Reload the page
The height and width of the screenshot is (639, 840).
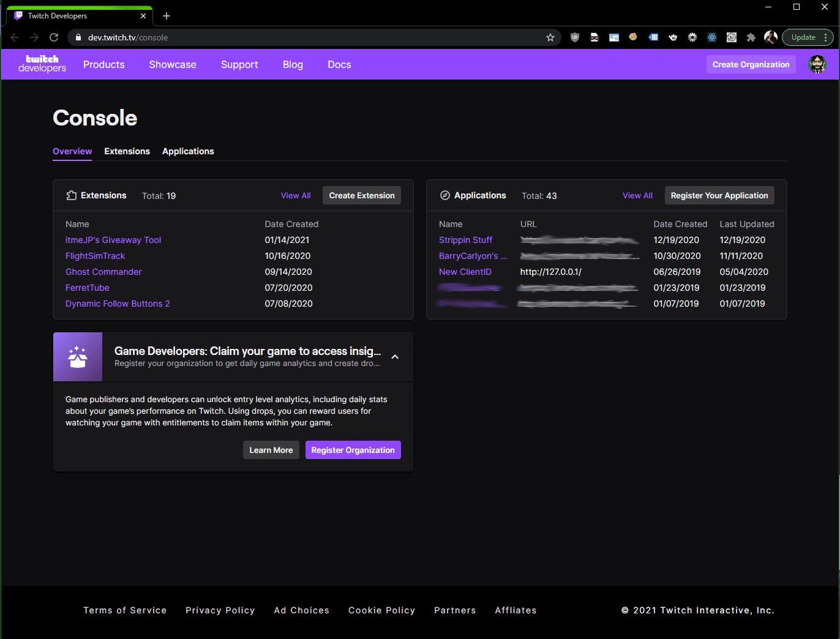(54, 37)
